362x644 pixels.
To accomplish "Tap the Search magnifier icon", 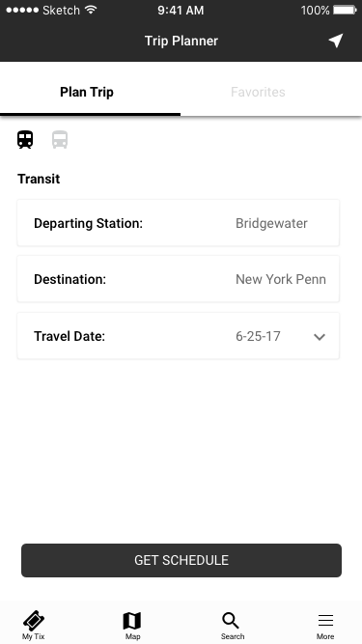I will 231,621.
